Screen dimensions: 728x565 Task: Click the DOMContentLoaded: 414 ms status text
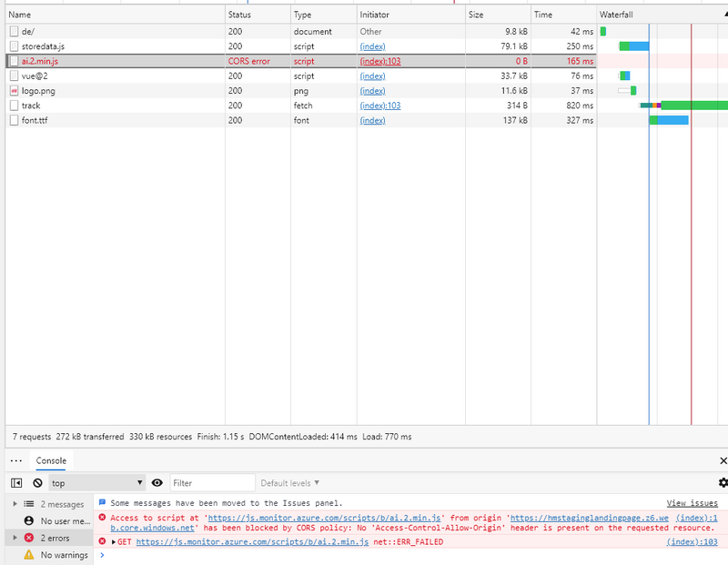coord(303,437)
